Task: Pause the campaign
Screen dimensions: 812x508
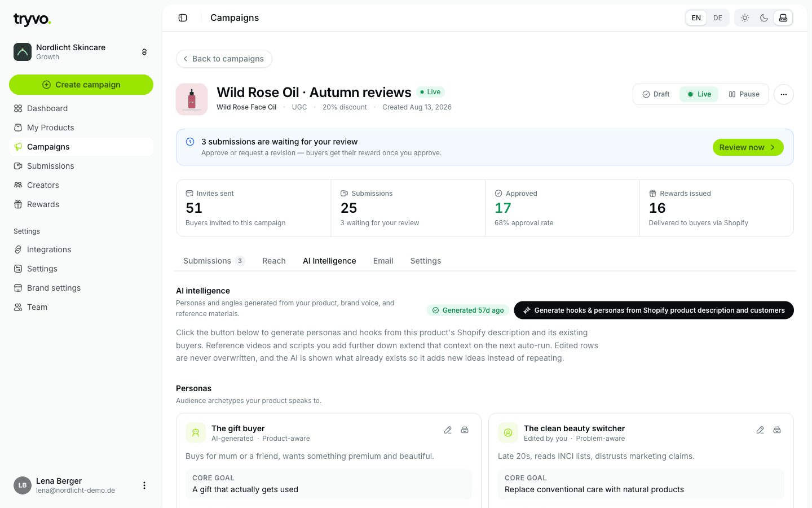Action: point(744,94)
